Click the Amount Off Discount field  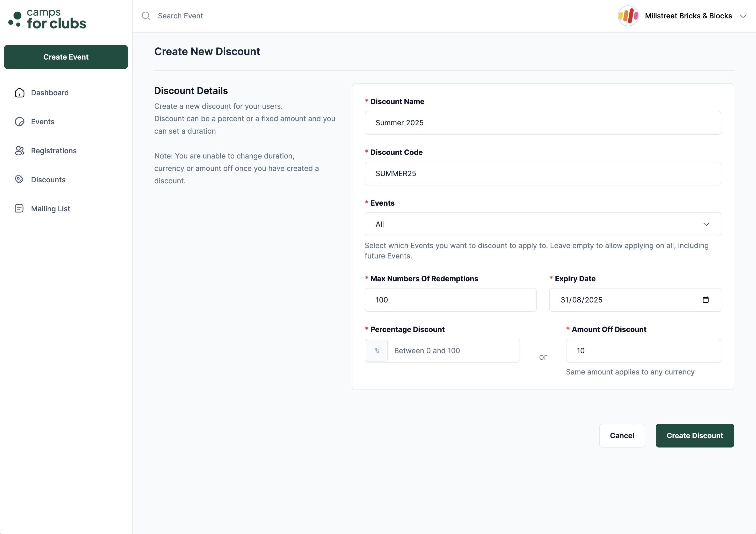[643, 351]
